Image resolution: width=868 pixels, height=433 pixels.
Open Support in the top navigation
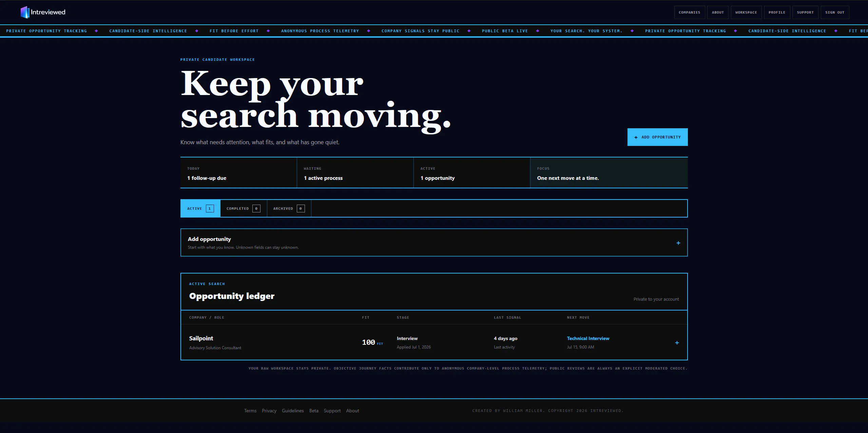click(x=805, y=12)
